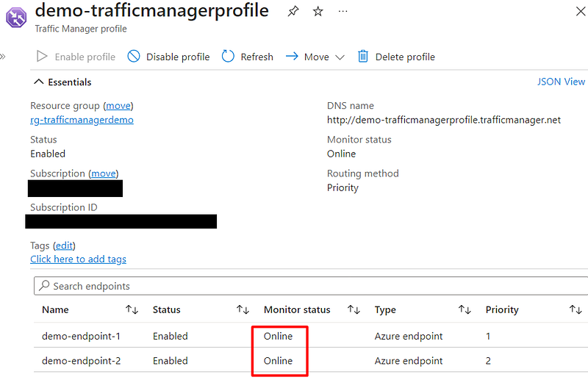
Task: Sort endpoints by Priority column arrows
Action: pyautogui.click(x=576, y=309)
